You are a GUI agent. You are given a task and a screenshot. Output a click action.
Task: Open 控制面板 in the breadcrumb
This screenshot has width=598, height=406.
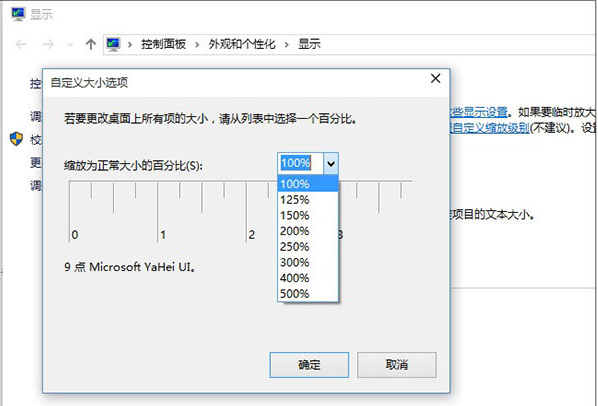[163, 44]
